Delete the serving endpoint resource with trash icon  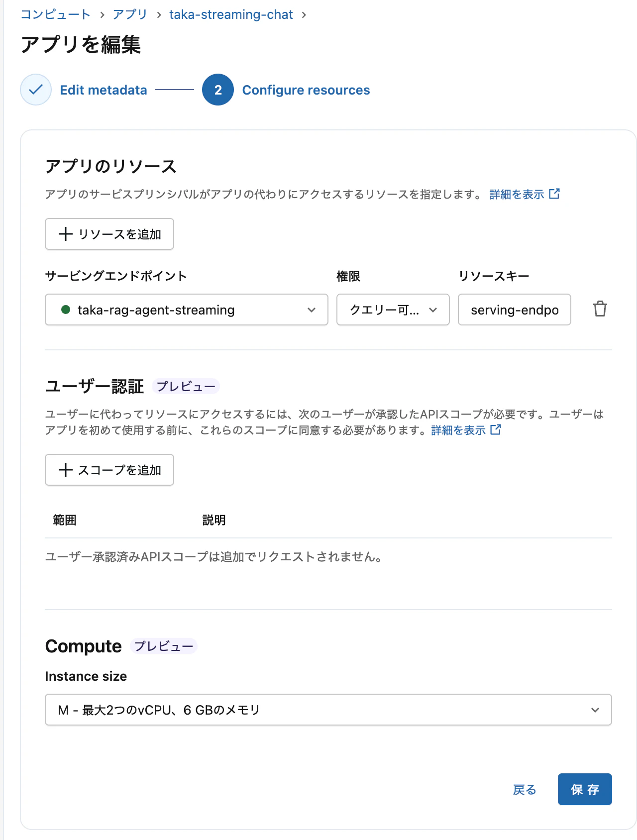[x=600, y=309]
